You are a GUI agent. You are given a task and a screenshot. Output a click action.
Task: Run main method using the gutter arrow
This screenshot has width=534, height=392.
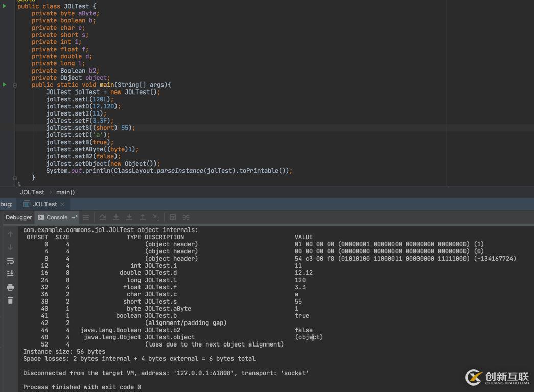[x=5, y=85]
